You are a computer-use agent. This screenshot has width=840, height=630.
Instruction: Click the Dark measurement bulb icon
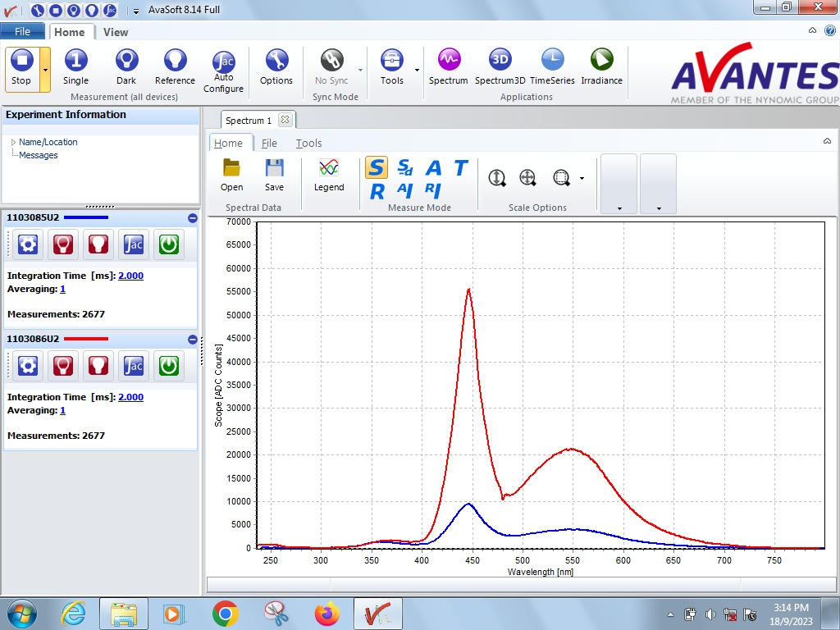[126, 61]
